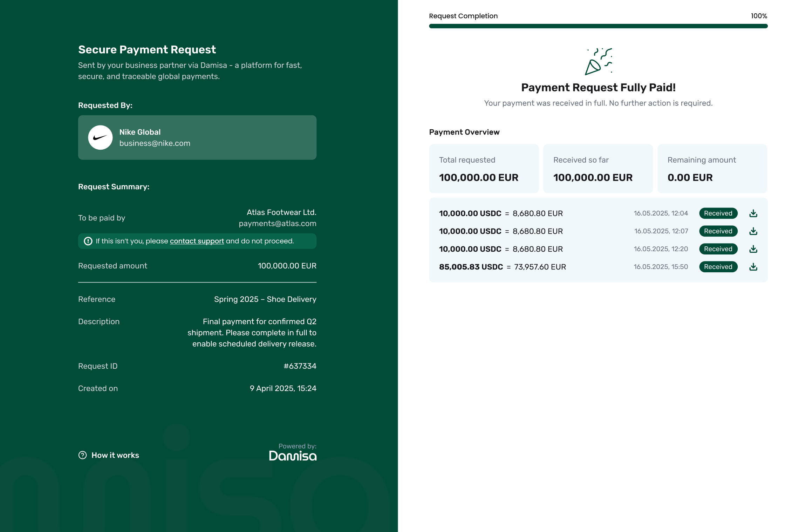This screenshot has height=532, width=799.
Task: Click the question mark help icon
Action: click(x=82, y=455)
